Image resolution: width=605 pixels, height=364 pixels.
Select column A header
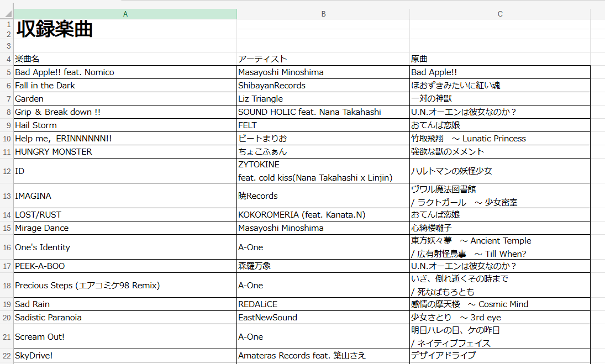tap(125, 14)
